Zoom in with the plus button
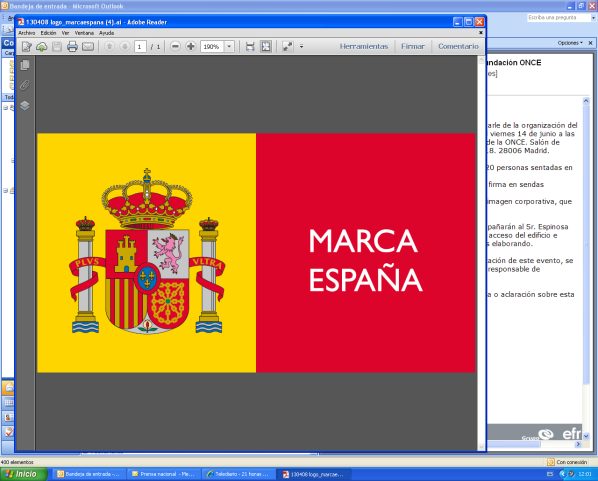This screenshot has width=598, height=481. pyautogui.click(x=190, y=47)
